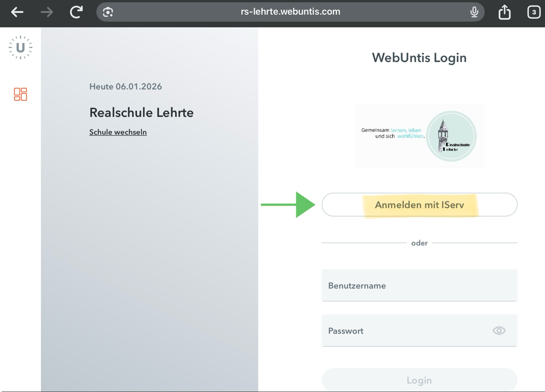Click the Login button
Screen dimensions: 545x392
pos(419,380)
